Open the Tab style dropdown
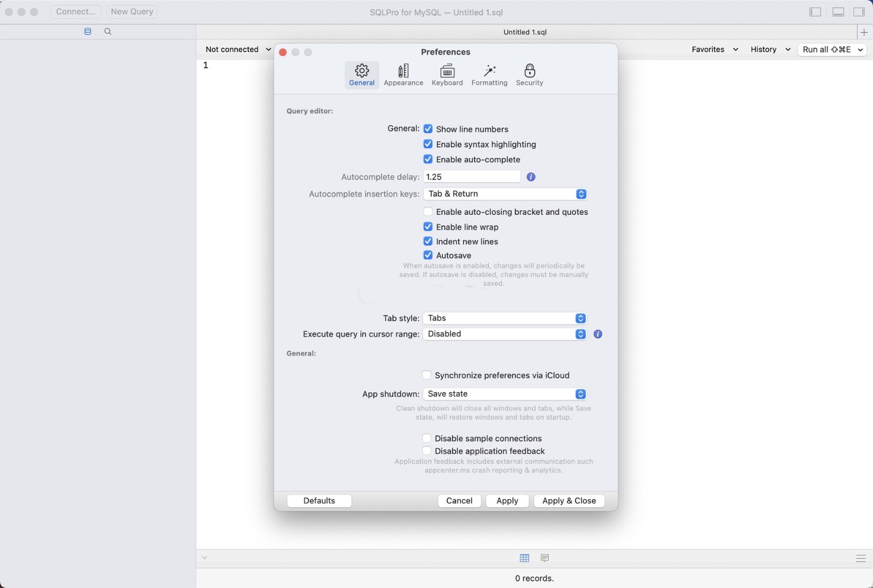 tap(505, 318)
